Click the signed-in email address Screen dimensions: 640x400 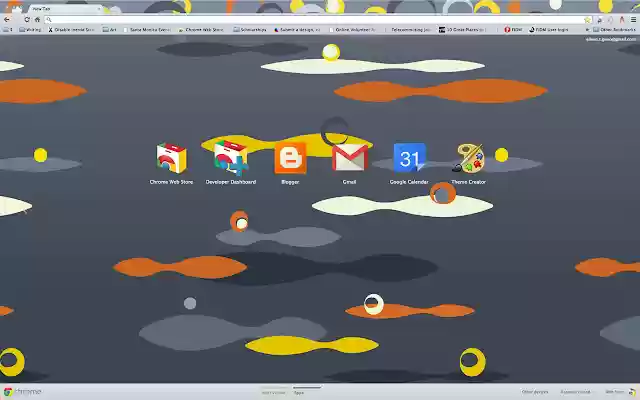coord(611,39)
